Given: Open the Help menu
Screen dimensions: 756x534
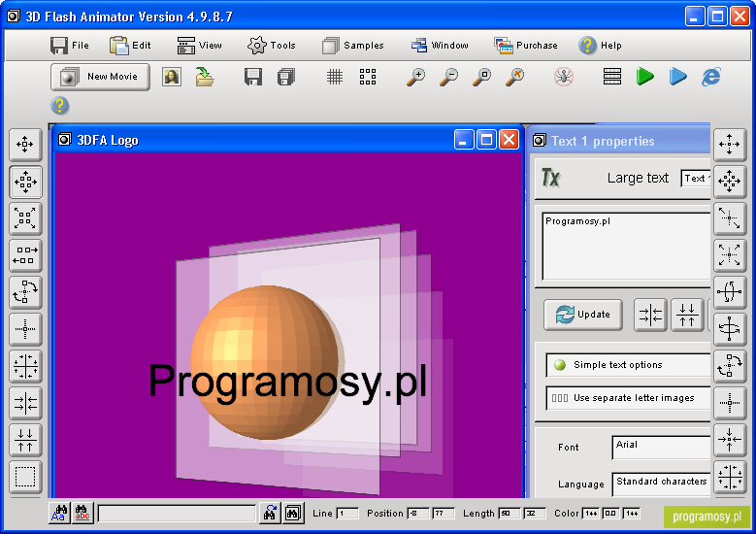Looking at the screenshot, I should tap(601, 46).
